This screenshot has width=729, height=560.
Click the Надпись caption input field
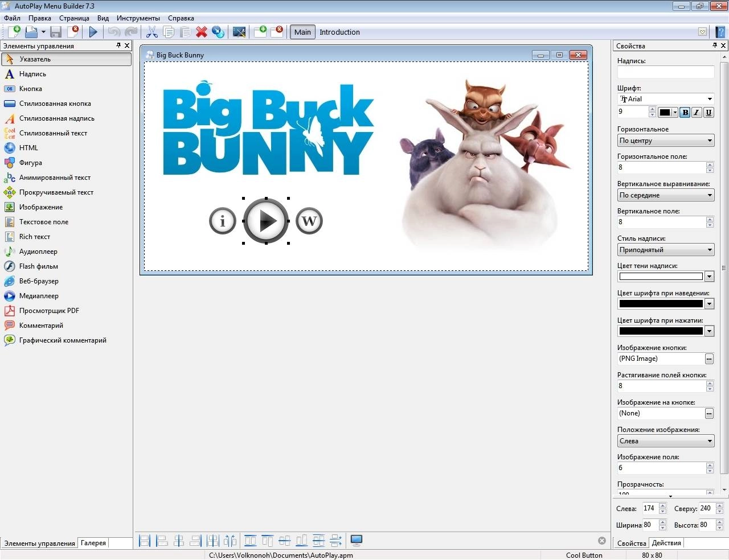point(666,72)
